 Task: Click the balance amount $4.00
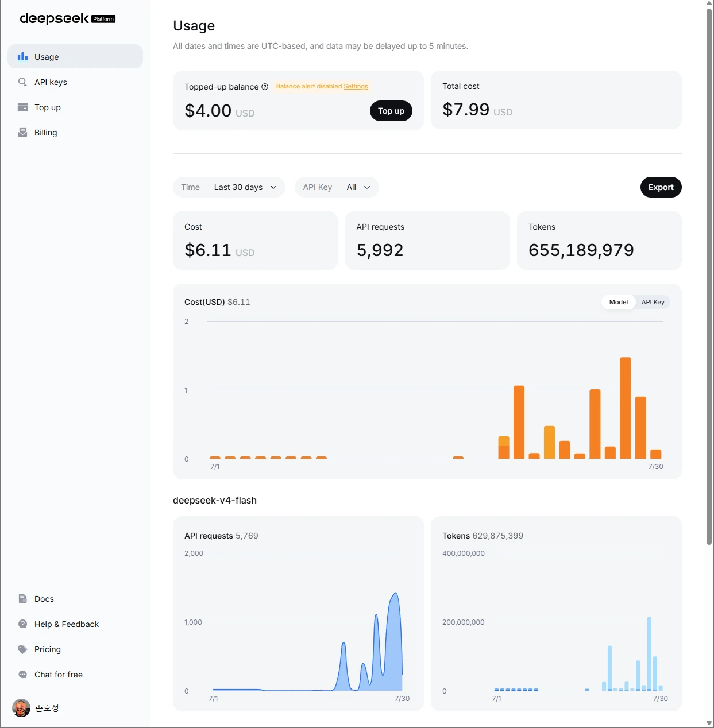[208, 110]
